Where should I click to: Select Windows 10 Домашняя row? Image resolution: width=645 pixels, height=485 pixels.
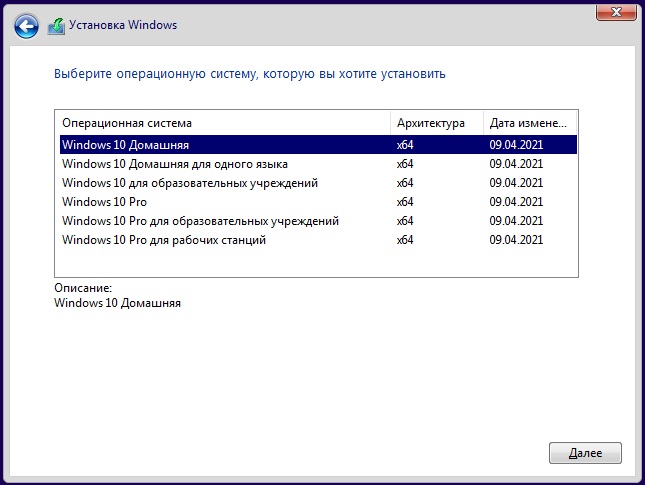click(x=318, y=145)
